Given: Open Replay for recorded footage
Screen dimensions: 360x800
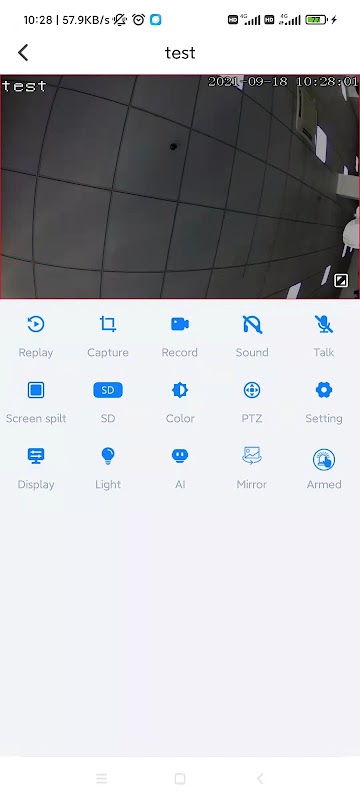Looking at the screenshot, I should pyautogui.click(x=36, y=324).
